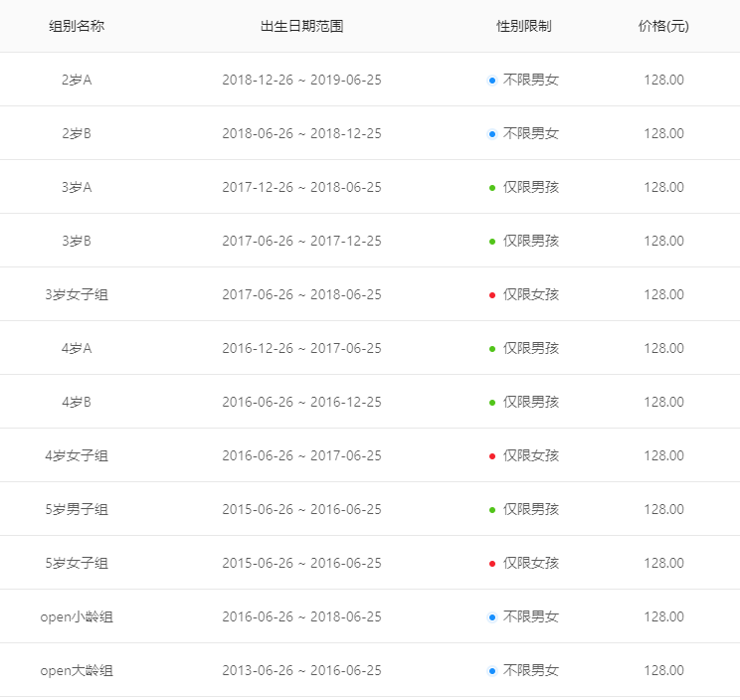Select the 4岁A group name cell
740x700 pixels.
77,349
